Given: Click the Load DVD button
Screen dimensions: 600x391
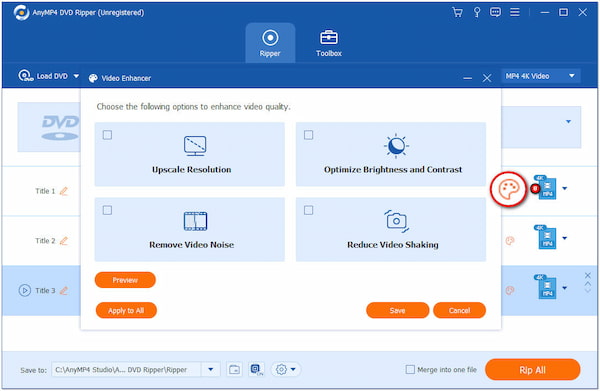Looking at the screenshot, I should click(x=43, y=76).
